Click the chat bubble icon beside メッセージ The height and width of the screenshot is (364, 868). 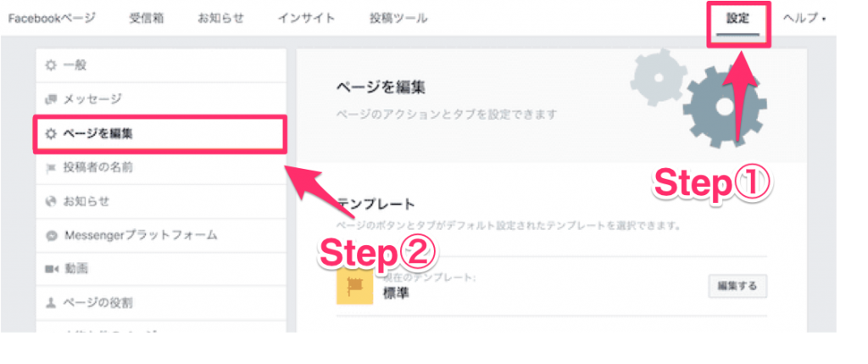[51, 100]
